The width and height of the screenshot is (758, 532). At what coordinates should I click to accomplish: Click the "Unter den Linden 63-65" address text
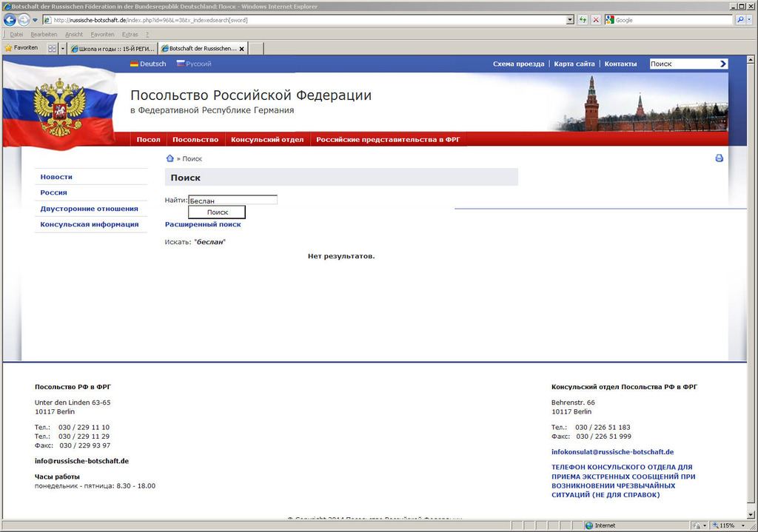click(x=73, y=403)
